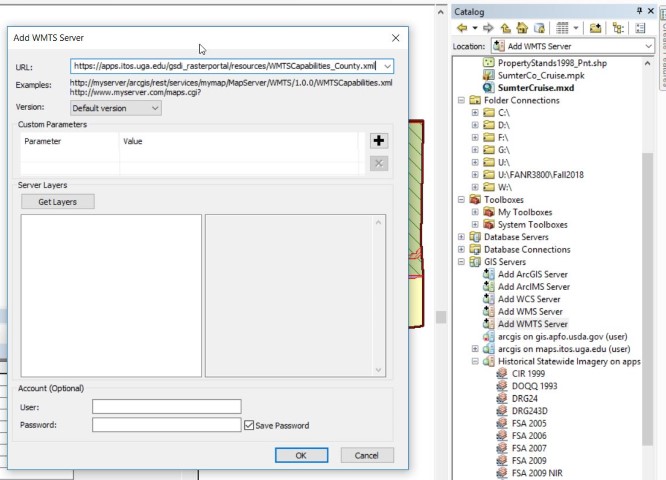Screen dimensions: 666x480
Task: Click Add WMTS Server in Catalog tree
Action: pyautogui.click(x=533, y=324)
